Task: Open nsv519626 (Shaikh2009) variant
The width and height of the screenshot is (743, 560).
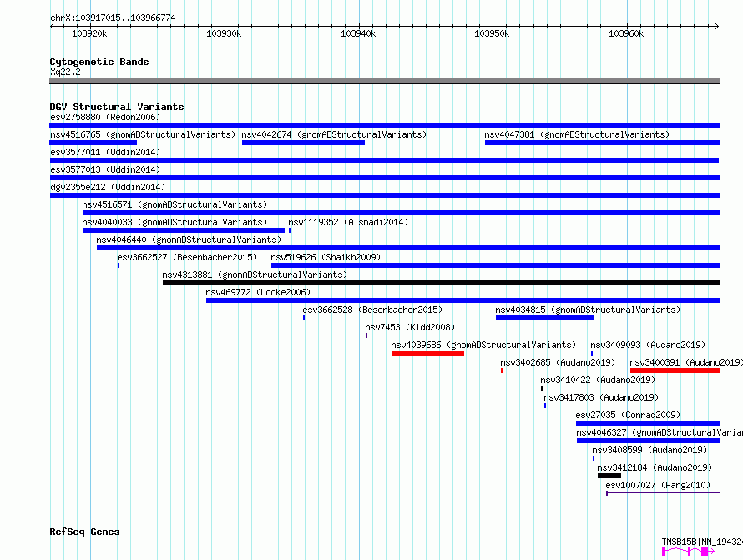Action: pos(326,257)
